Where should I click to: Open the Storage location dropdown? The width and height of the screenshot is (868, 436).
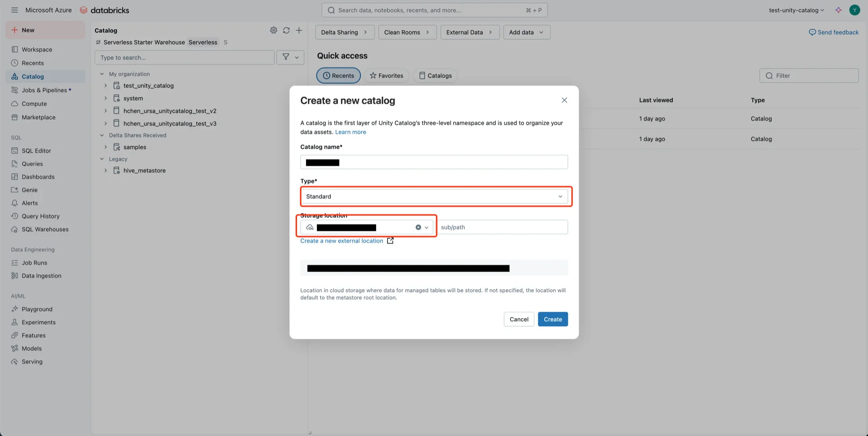point(367,227)
